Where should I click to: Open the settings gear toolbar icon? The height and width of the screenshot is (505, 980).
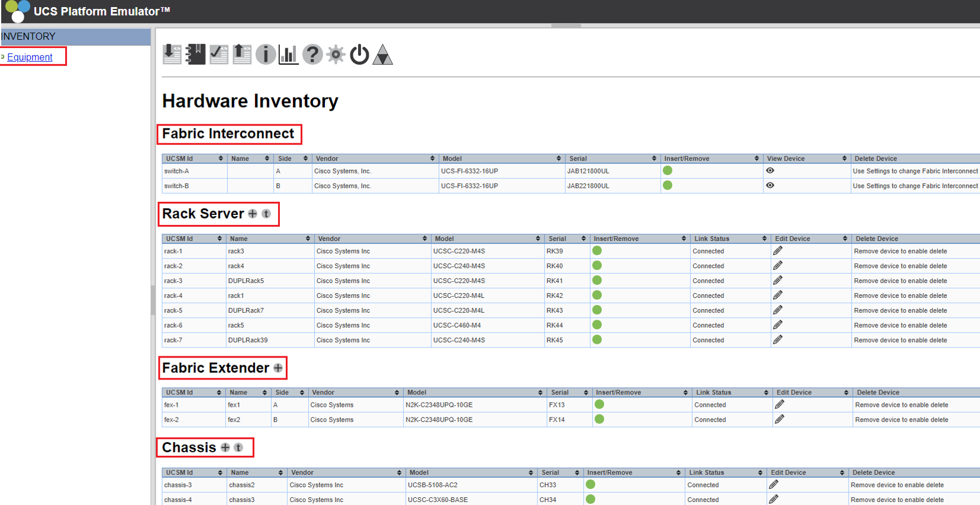click(336, 54)
